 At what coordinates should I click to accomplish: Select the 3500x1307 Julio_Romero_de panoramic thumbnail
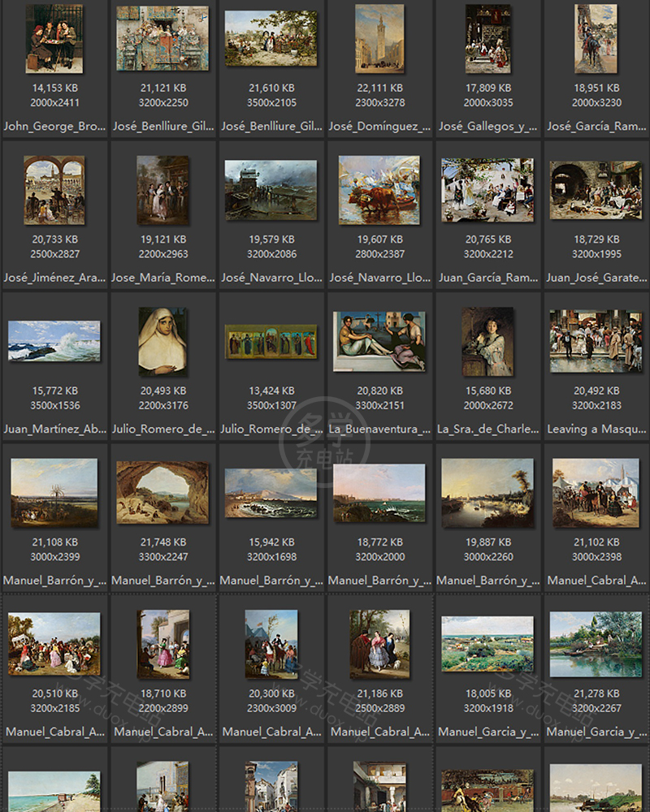click(x=271, y=341)
